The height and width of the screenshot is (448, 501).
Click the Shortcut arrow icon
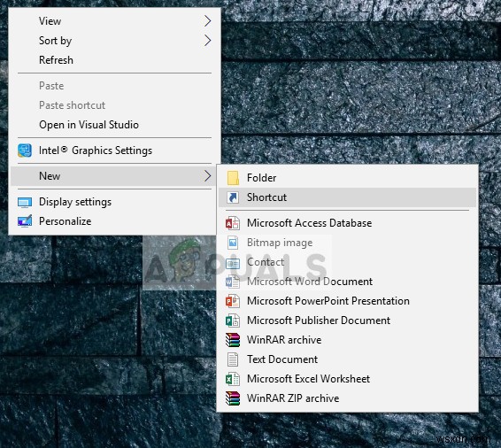click(233, 197)
